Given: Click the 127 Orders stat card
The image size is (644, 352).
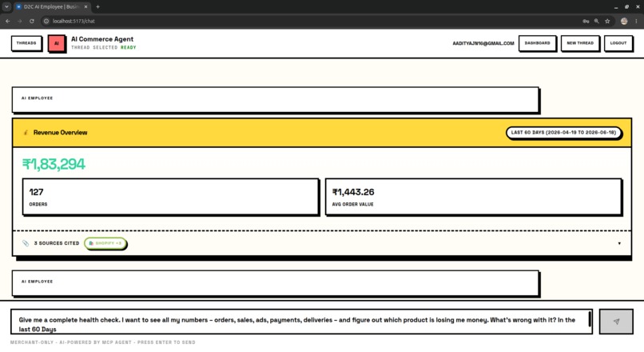Looking at the screenshot, I should (x=170, y=197).
